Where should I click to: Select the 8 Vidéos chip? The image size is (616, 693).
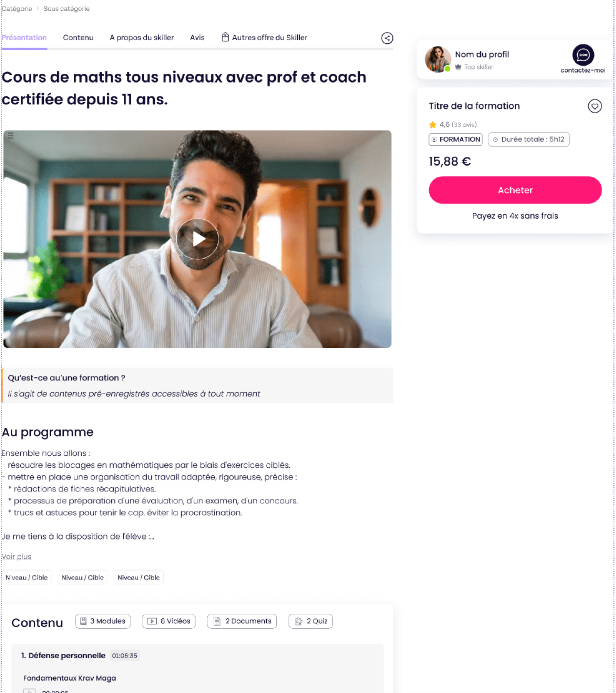(x=169, y=621)
